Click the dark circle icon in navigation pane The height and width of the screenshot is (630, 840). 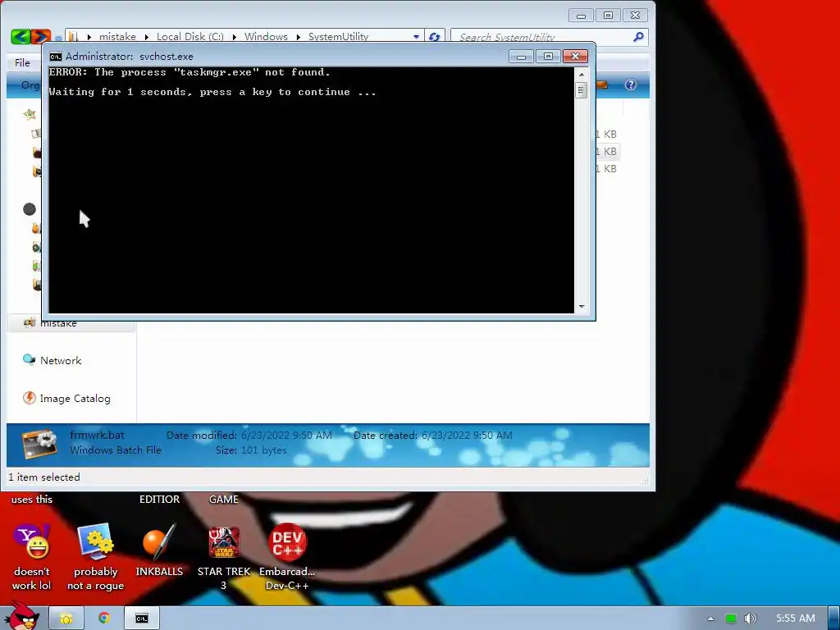tap(30, 209)
